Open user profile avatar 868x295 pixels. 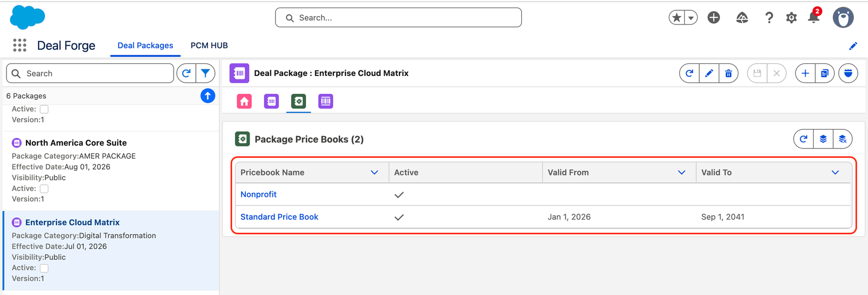tap(843, 17)
